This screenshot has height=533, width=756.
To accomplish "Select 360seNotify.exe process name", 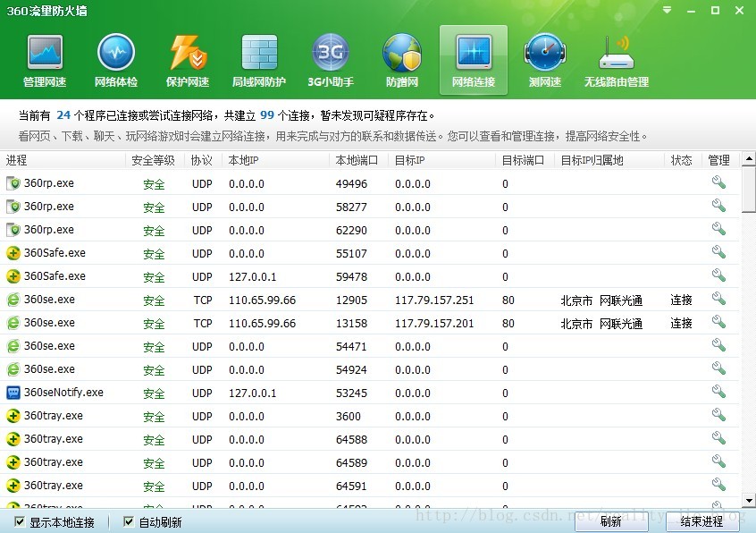I will [x=63, y=393].
